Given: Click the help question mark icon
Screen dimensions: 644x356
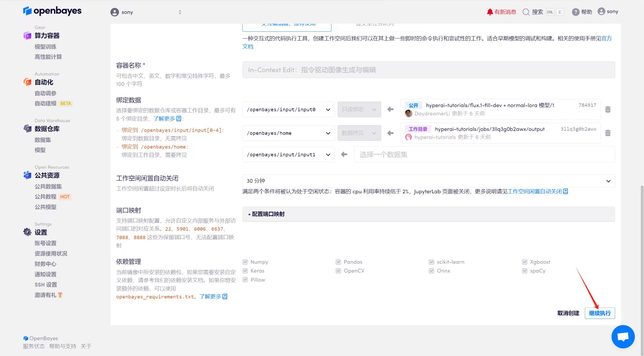Looking at the screenshot, I should (575, 12).
